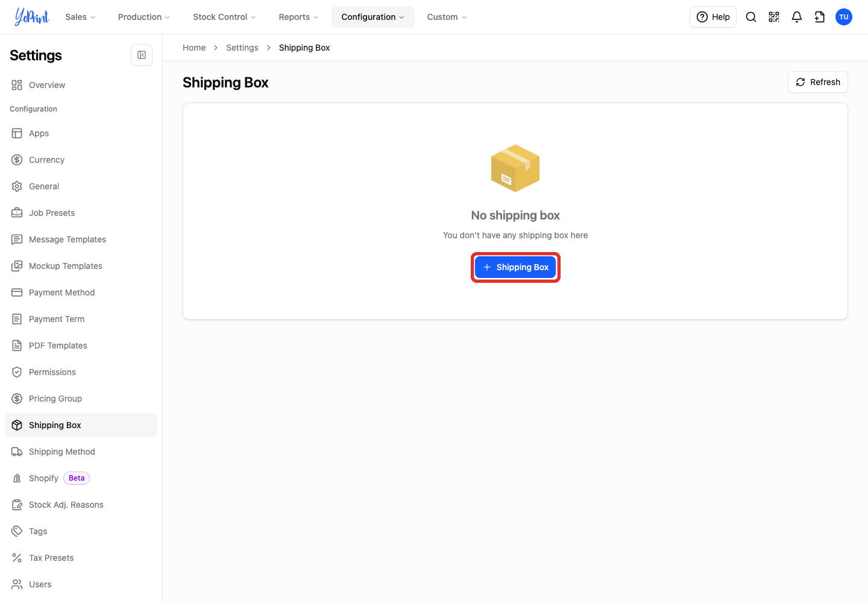Collapse the Settings sidebar panel icon

(142, 55)
